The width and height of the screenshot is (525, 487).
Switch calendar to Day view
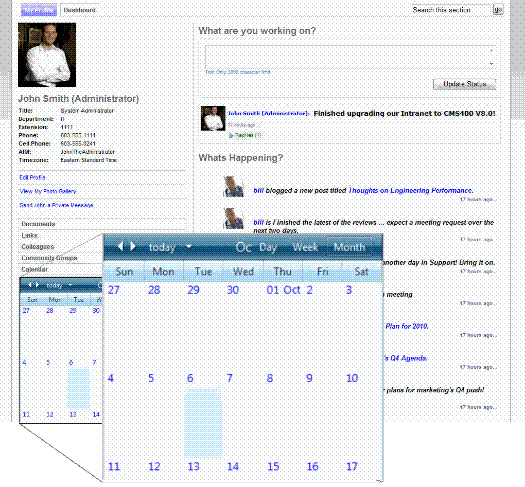(268, 247)
